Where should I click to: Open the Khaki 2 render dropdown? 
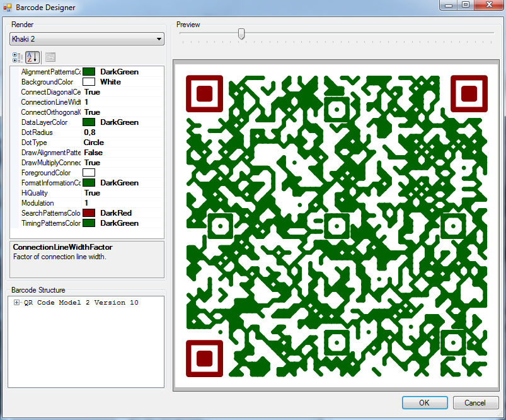click(x=87, y=39)
